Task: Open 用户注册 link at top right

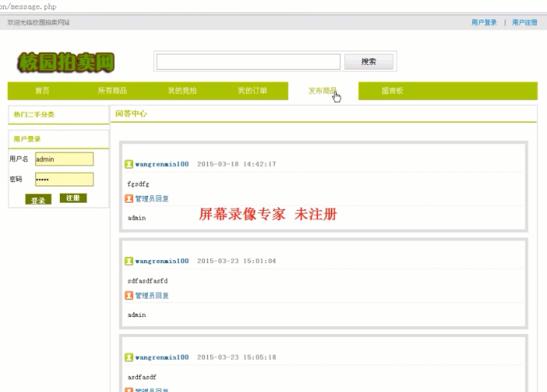Action: [x=525, y=22]
